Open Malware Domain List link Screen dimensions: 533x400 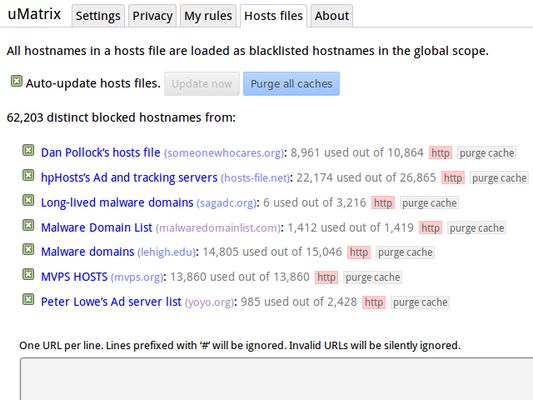(x=97, y=228)
